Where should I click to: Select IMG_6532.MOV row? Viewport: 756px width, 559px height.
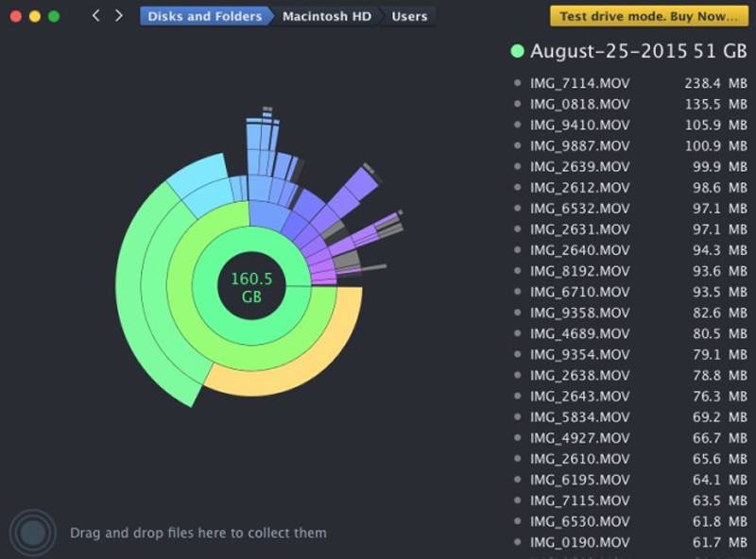coord(630,208)
